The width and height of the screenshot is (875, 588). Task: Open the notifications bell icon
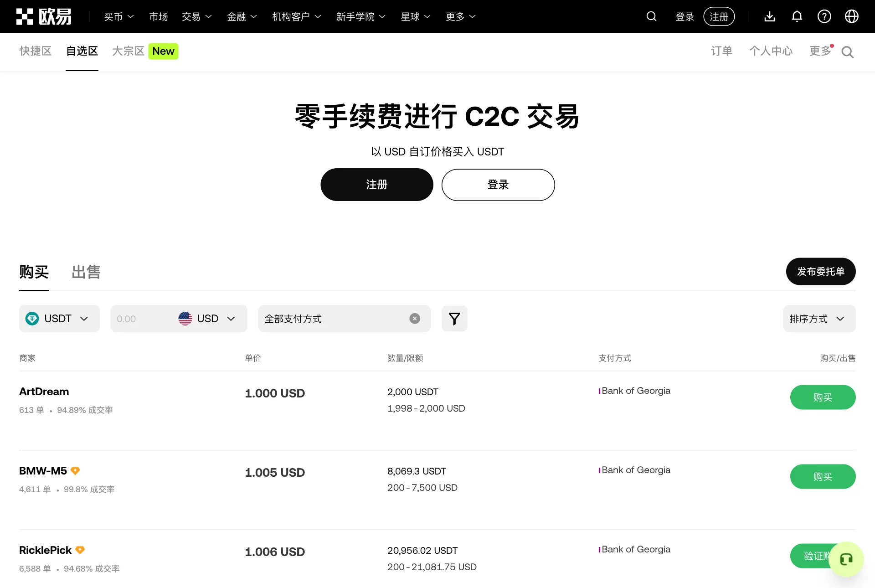coord(797,16)
